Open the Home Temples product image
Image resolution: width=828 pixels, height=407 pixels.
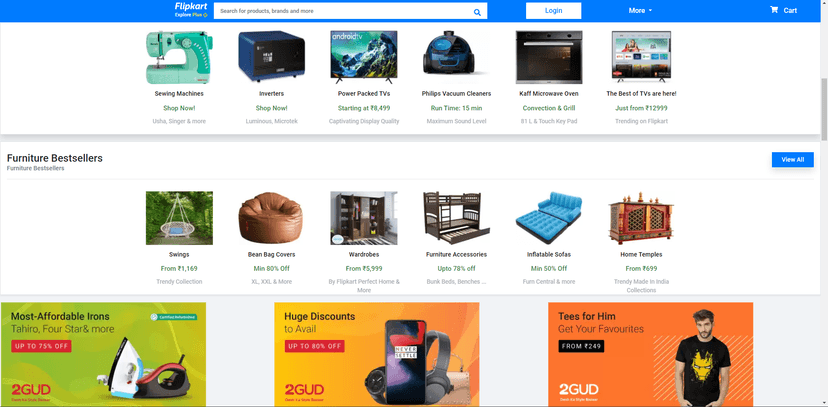(641, 218)
